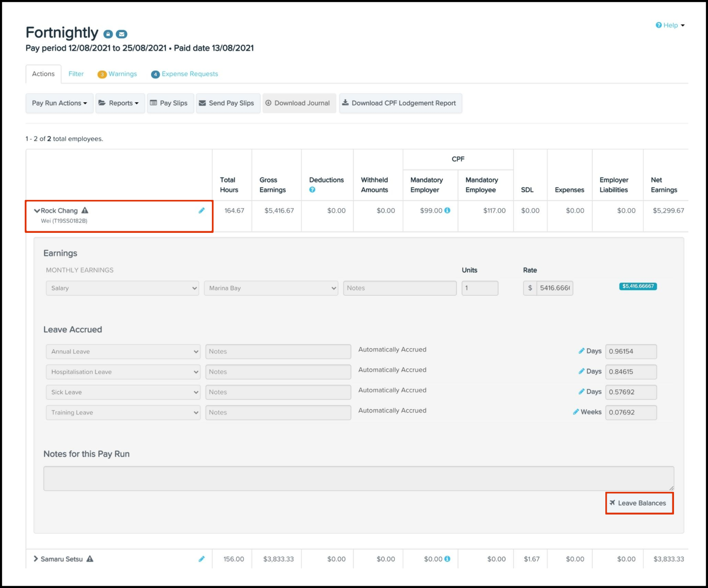Select the Actions tab
Viewport: 708px width, 588px height.
tap(43, 74)
